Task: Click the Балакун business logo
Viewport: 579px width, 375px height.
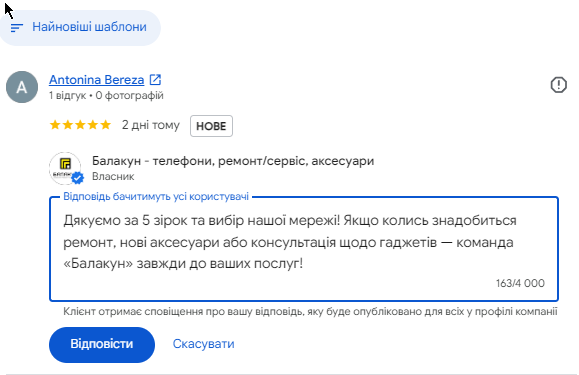Action: tap(65, 168)
